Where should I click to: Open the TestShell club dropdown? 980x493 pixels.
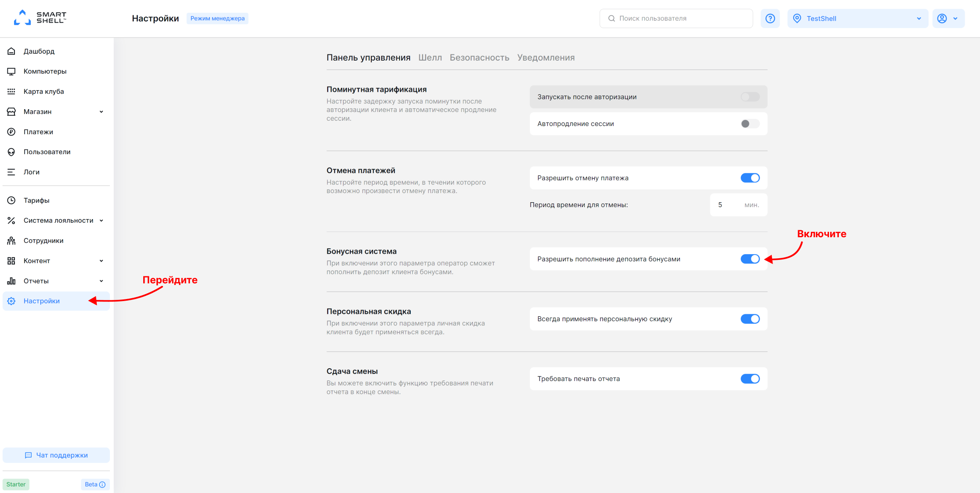point(858,19)
